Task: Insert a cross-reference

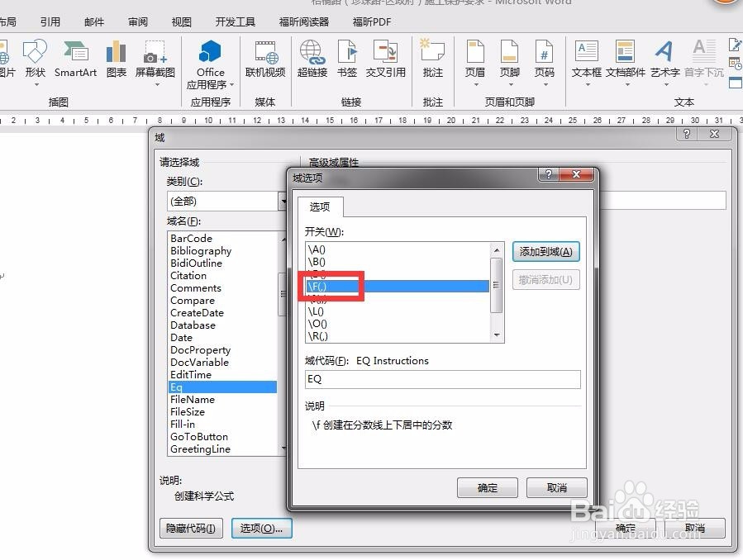Action: [386, 59]
